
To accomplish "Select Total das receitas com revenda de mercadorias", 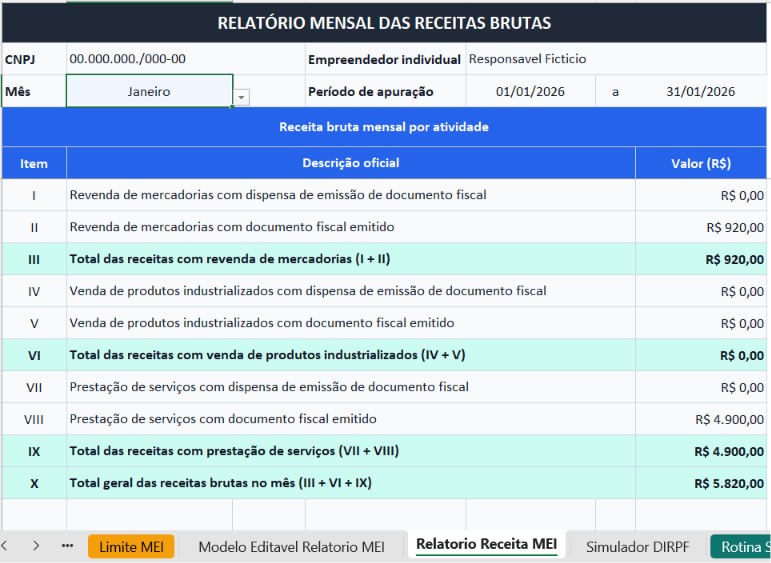I will point(351,259).
